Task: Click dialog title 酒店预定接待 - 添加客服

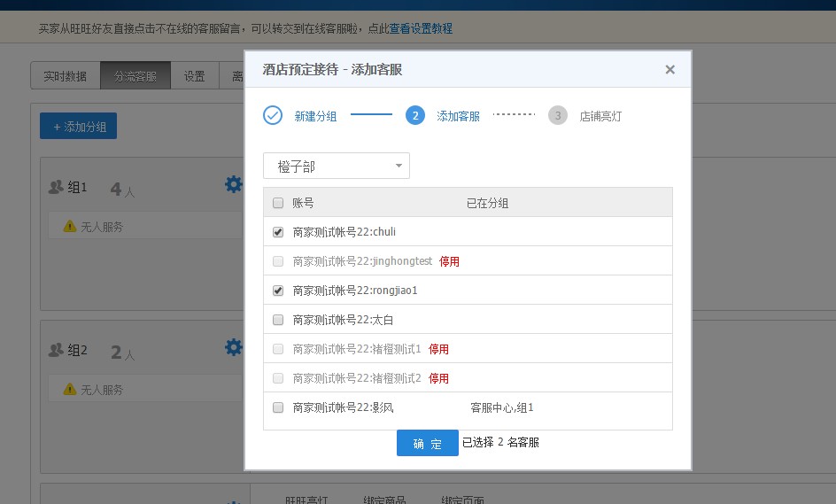Action: [x=332, y=69]
